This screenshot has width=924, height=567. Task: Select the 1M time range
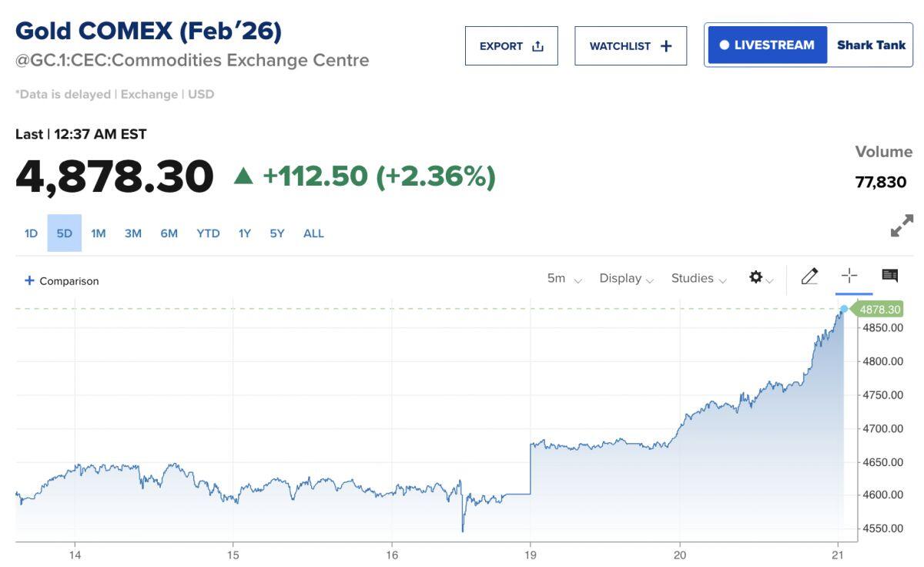99,233
